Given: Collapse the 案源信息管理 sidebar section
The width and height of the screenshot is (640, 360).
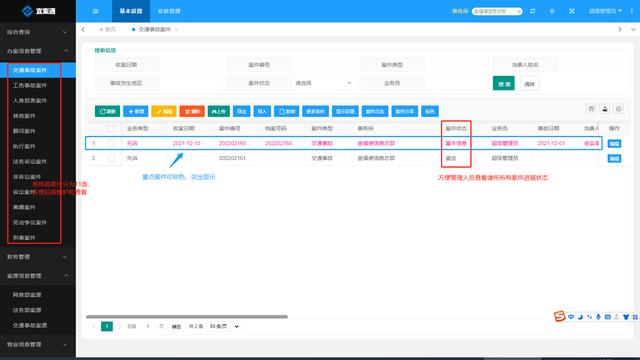Looking at the screenshot, I should (x=38, y=276).
